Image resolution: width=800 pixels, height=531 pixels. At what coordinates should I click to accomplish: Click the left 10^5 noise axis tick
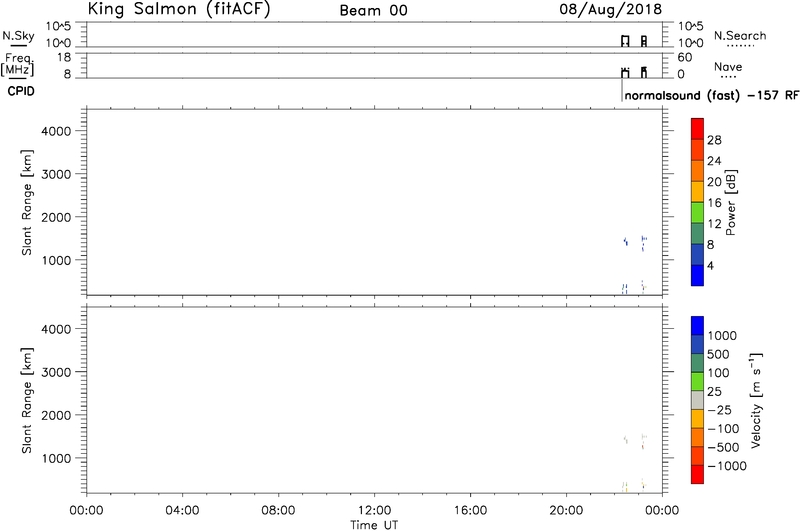click(59, 26)
